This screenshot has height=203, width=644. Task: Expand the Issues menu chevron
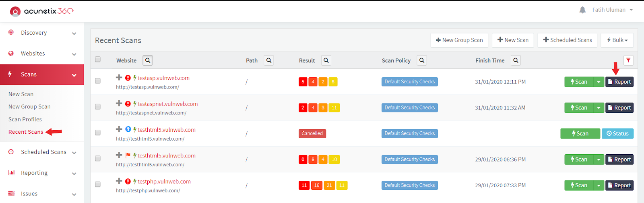74,195
